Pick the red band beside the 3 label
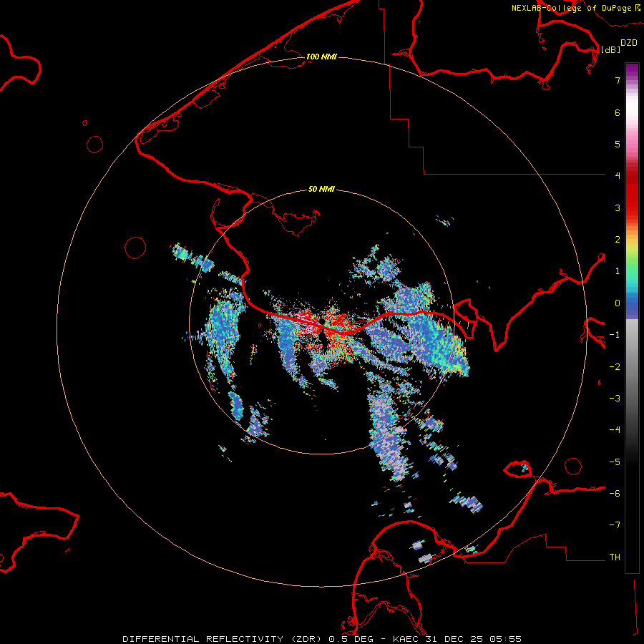The height and width of the screenshot is (644, 644). tap(632, 208)
